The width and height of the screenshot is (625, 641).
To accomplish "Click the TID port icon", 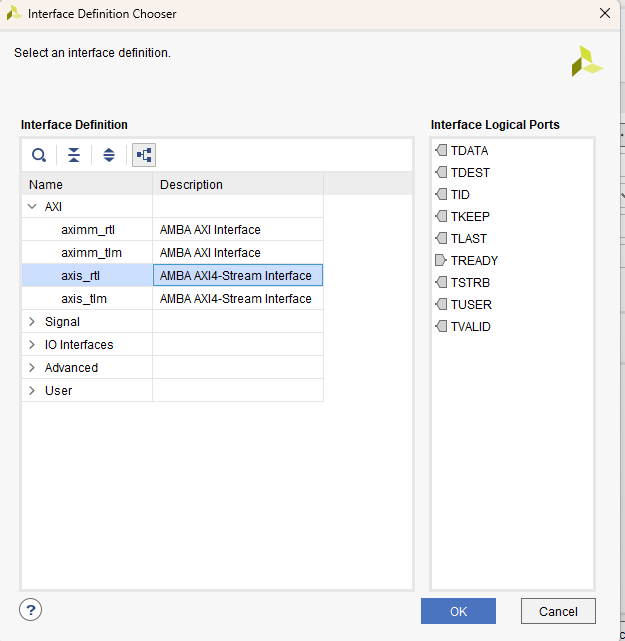I will point(441,195).
